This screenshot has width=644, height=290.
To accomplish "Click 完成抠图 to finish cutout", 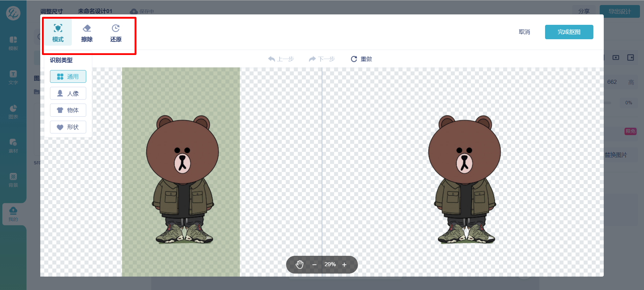I will 569,32.
